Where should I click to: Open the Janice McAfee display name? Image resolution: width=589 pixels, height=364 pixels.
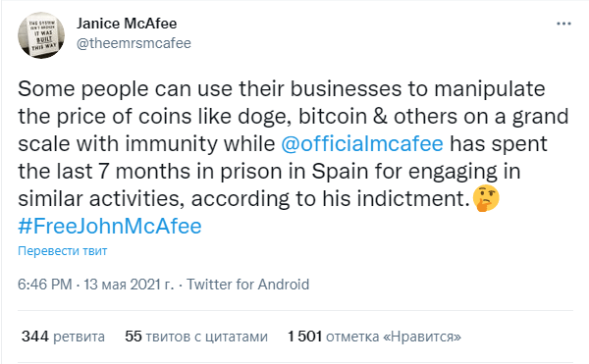(x=127, y=24)
